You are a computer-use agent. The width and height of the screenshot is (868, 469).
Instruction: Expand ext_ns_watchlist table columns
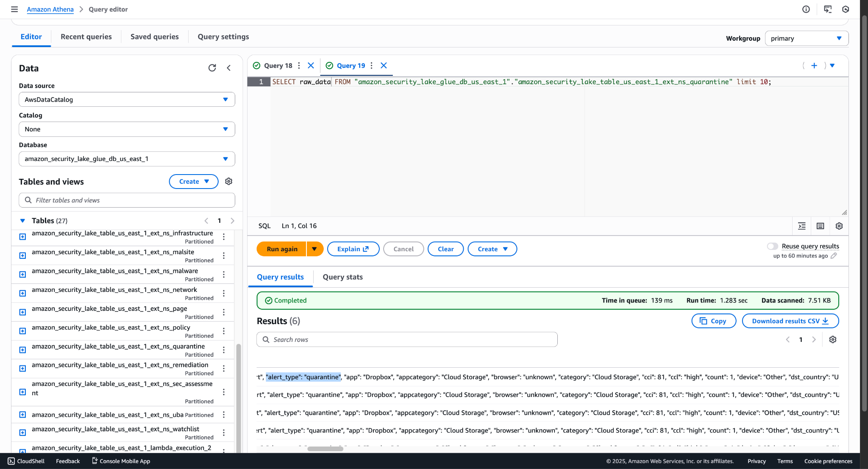point(23,432)
